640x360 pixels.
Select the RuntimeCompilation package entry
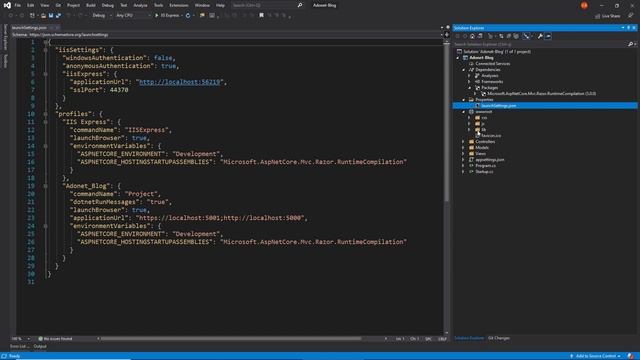tap(538, 94)
